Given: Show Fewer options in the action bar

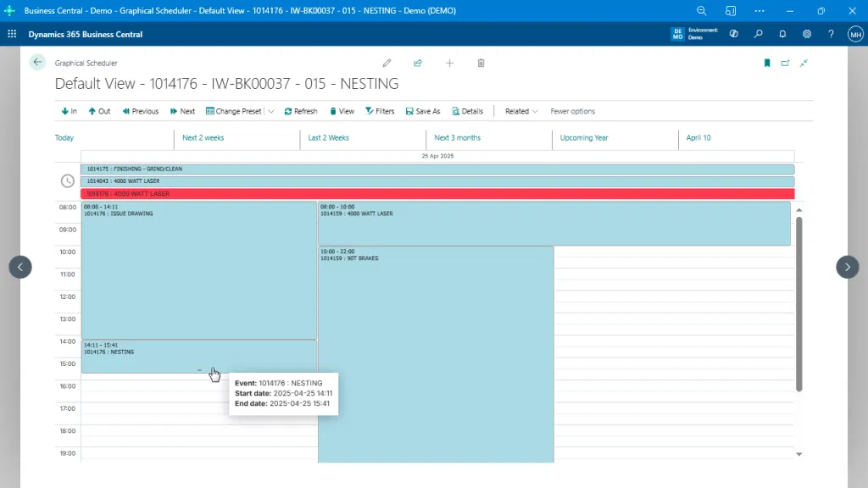Looking at the screenshot, I should coord(573,111).
